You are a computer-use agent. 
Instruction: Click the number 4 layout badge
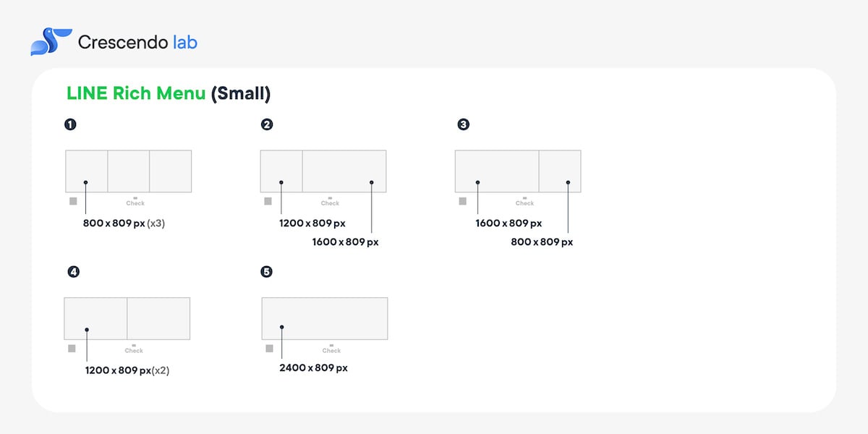tap(73, 272)
